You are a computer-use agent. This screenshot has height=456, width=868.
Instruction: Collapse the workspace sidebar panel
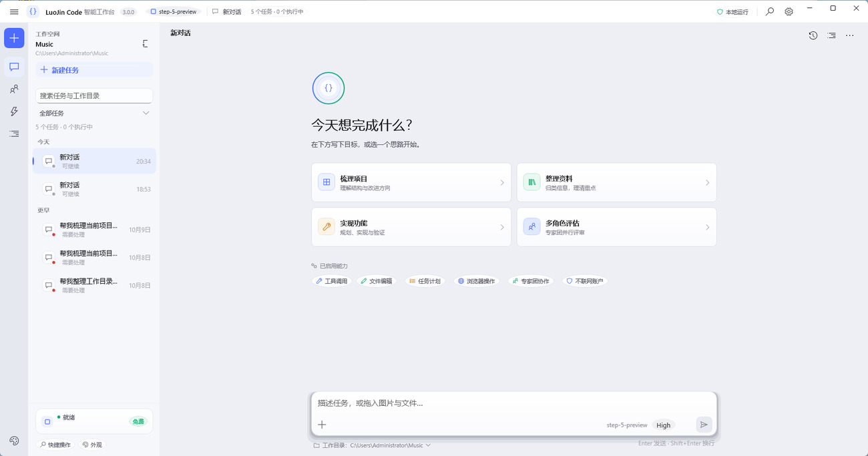pyautogui.click(x=146, y=44)
